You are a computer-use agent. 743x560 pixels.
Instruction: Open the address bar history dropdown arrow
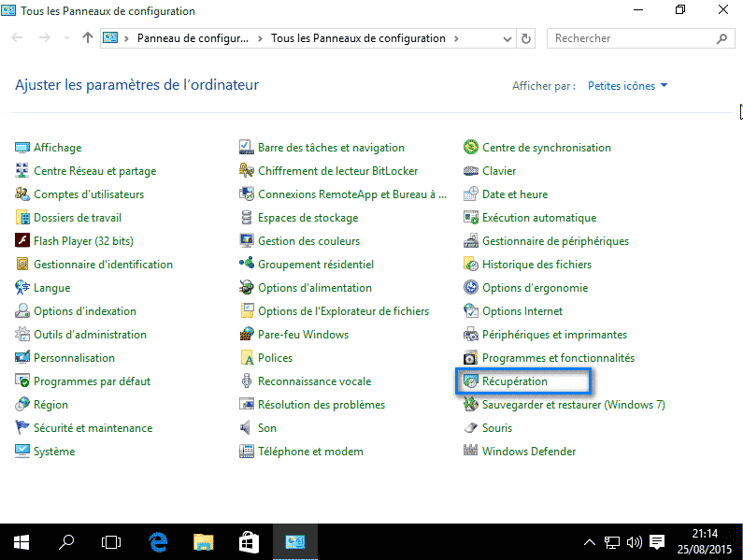click(507, 38)
